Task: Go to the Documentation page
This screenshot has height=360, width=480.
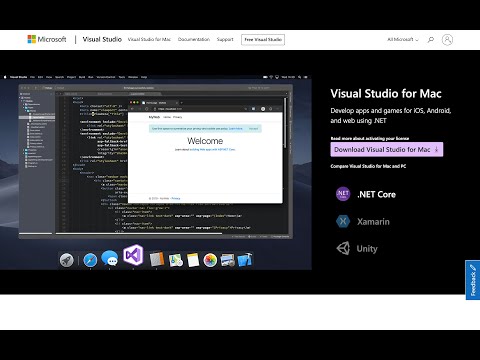Action: tap(194, 39)
